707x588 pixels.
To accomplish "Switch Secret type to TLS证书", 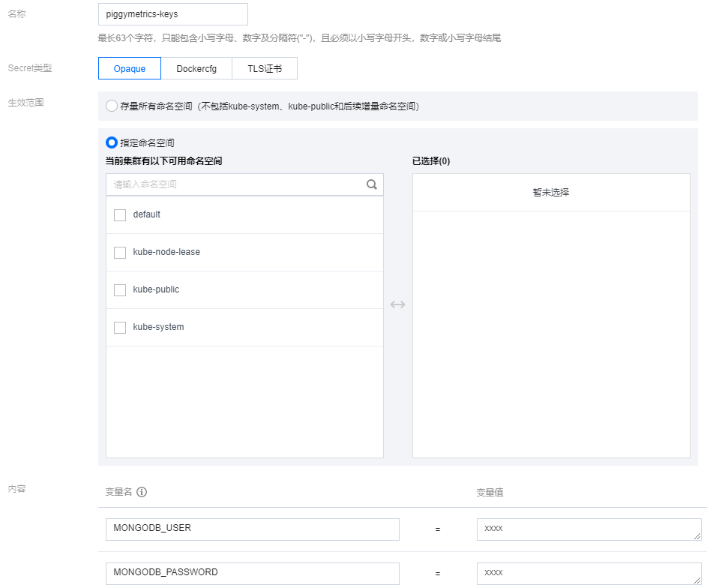I will (265, 68).
